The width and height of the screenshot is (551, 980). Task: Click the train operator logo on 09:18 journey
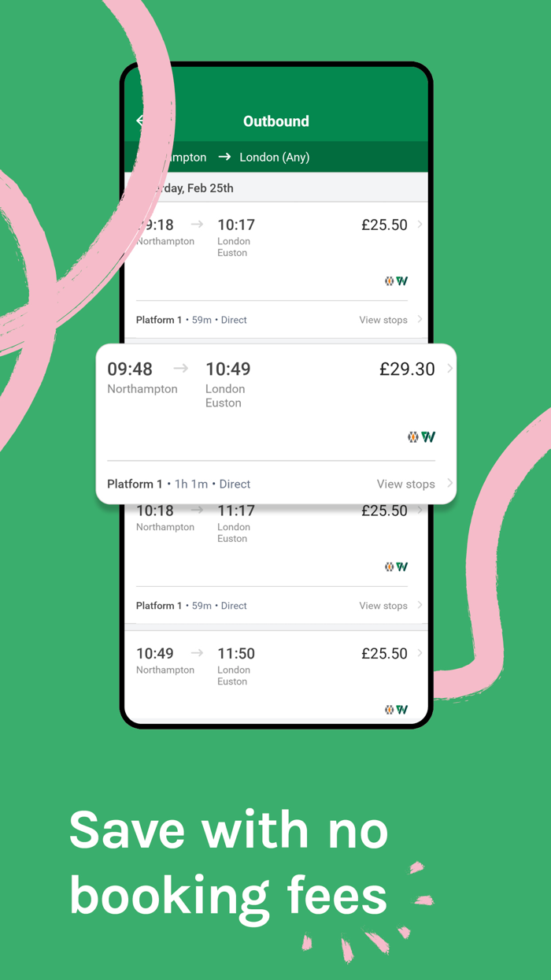[x=396, y=281]
